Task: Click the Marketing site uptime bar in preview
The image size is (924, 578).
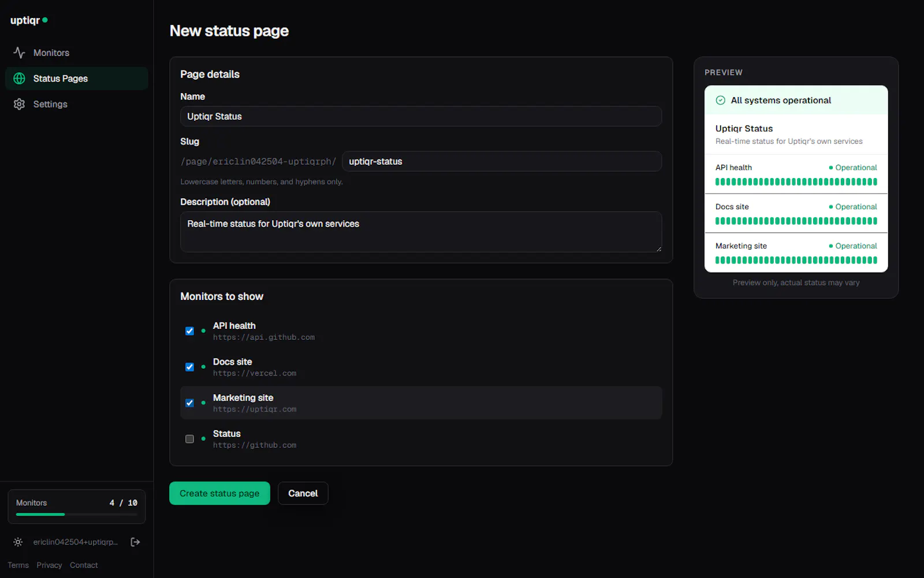Action: pos(796,260)
